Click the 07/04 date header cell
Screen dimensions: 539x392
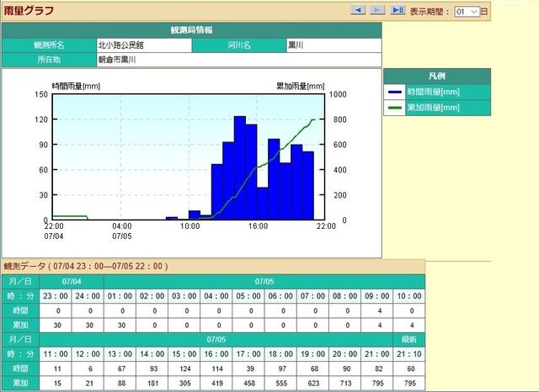tap(72, 282)
